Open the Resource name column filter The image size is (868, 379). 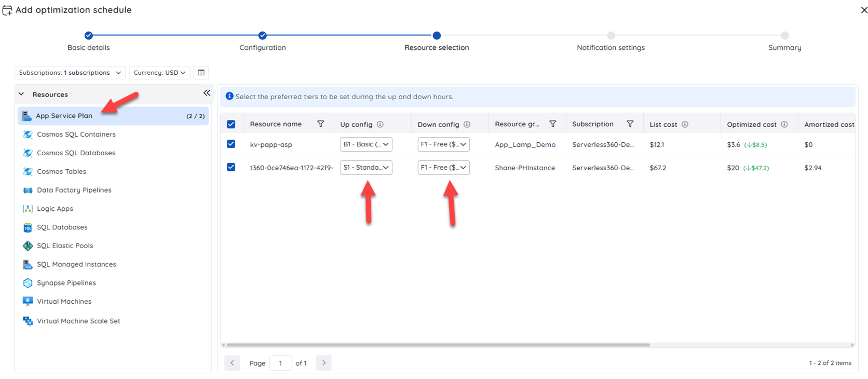pyautogui.click(x=320, y=124)
